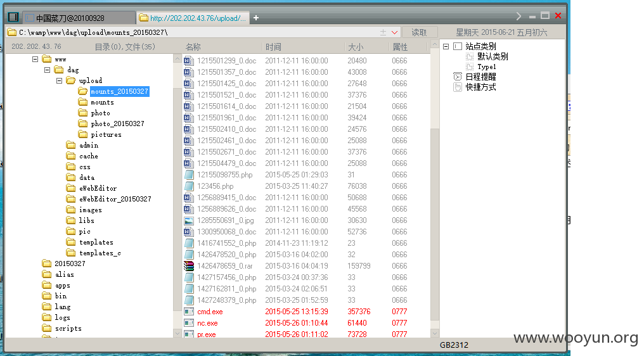Select the alias tree folder
This screenshot has width=644, height=356.
[65, 274]
